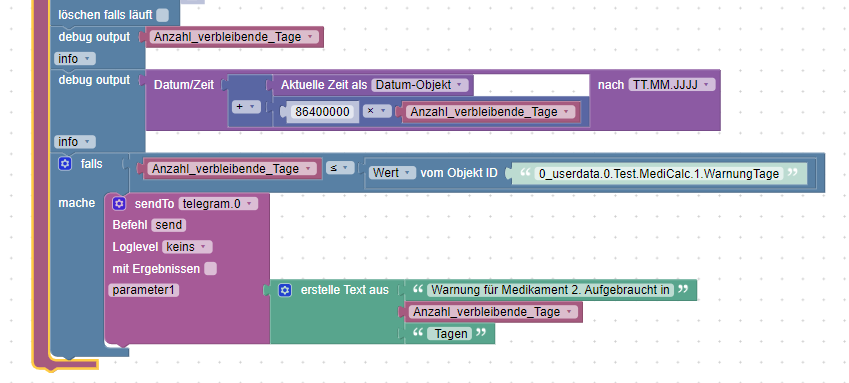
Task: Select the mache label of the falls block
Action: pos(76,203)
